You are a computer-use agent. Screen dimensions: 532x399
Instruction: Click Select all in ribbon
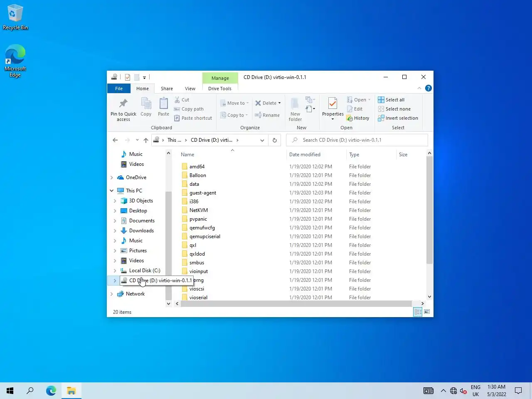(391, 100)
